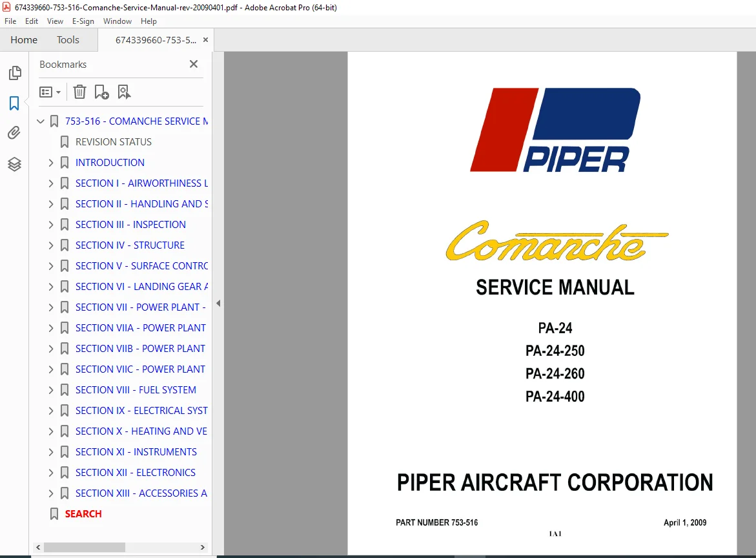
Task: Expand SECTION VIII - FUEL SYSTEM bookmark
Action: click(x=51, y=390)
